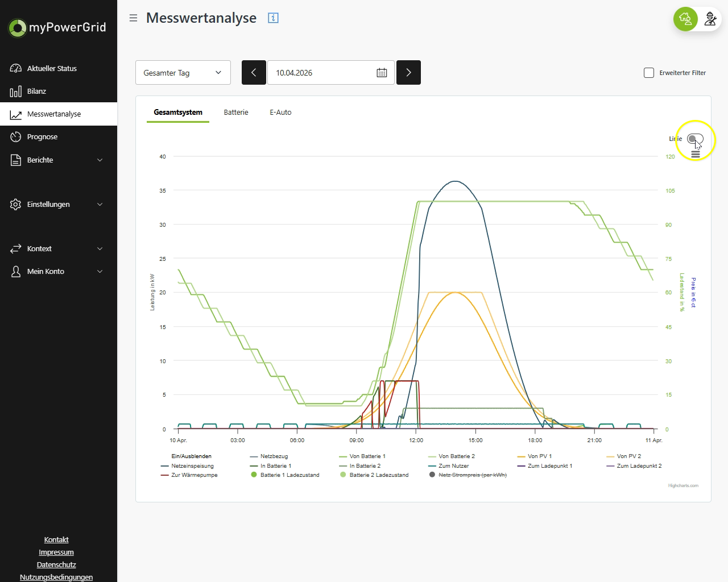Switch to the E-Auto tab
The width and height of the screenshot is (728, 582).
[x=280, y=113]
